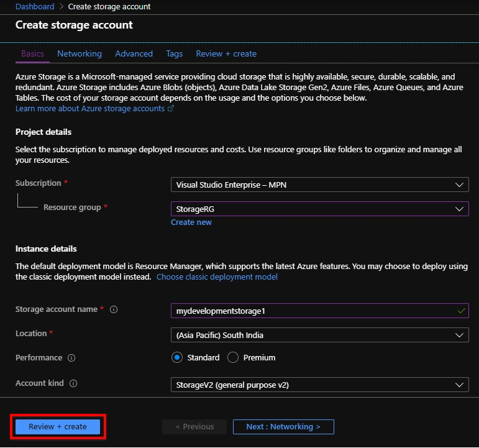Click the Instance details heading
This screenshot has height=448, width=479.
[46, 249]
